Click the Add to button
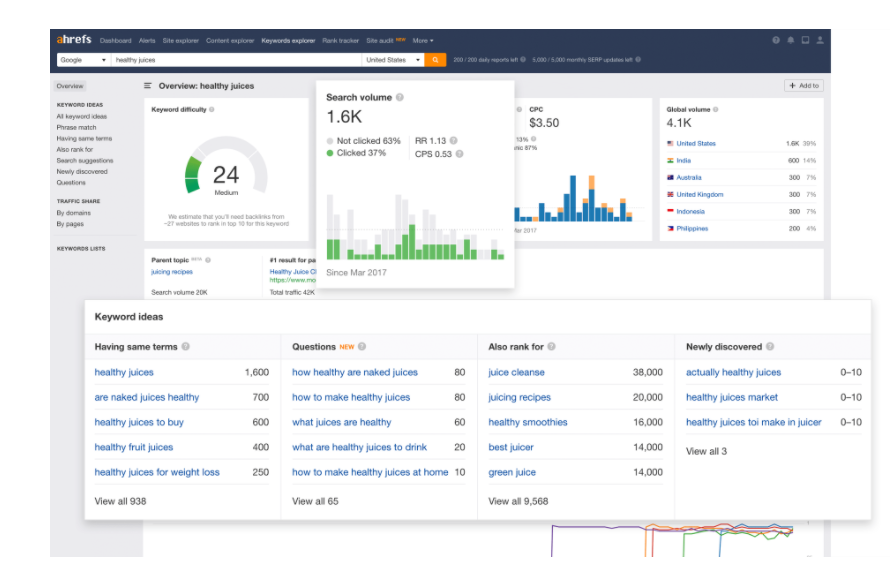 point(804,86)
